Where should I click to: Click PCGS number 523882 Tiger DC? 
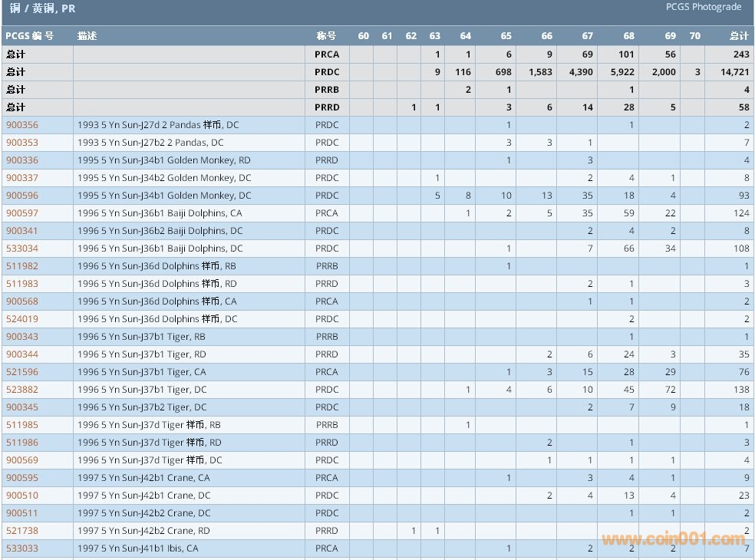point(22,390)
